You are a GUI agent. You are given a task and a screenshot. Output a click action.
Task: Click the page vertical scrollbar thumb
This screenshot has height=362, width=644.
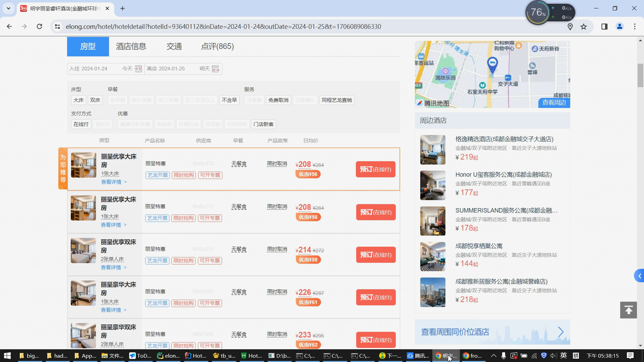point(640,75)
